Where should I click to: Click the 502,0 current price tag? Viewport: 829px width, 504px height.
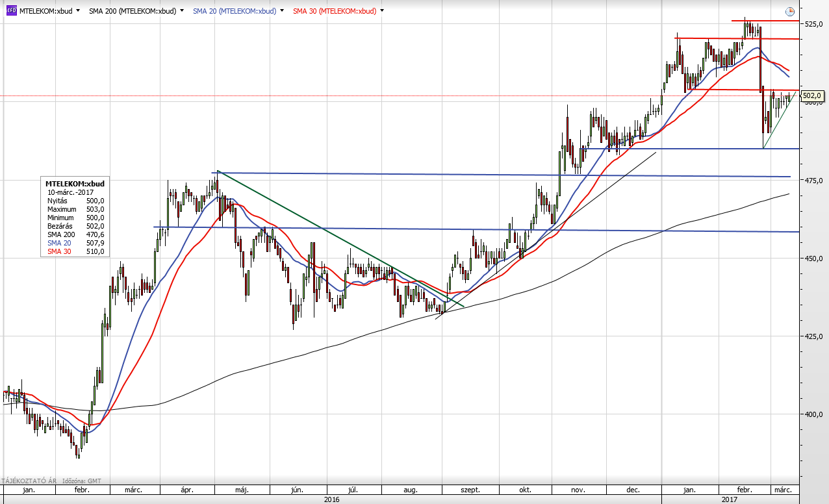tap(812, 96)
